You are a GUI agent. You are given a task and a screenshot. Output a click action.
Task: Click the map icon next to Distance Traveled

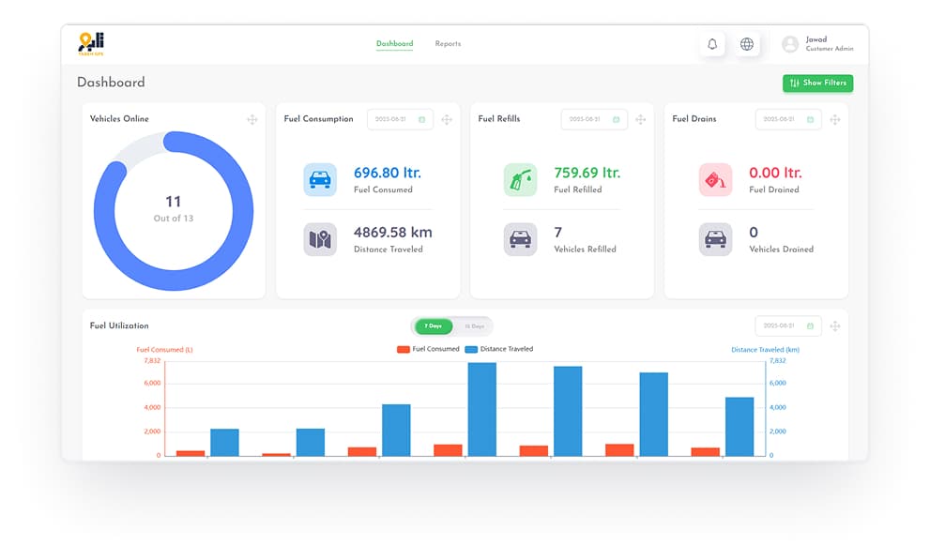pos(319,239)
